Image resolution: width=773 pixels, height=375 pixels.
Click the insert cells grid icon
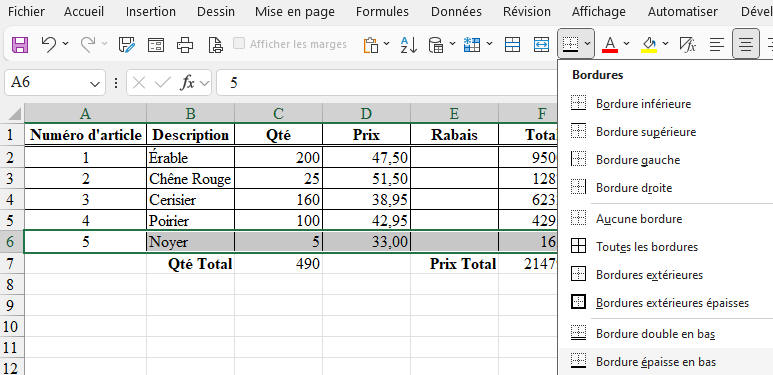472,45
